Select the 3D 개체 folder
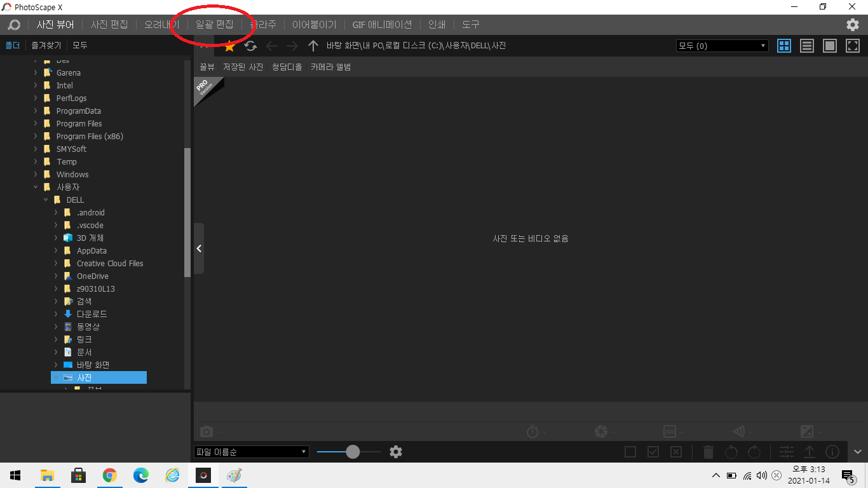Viewport: 868px width, 488px height. click(x=90, y=238)
